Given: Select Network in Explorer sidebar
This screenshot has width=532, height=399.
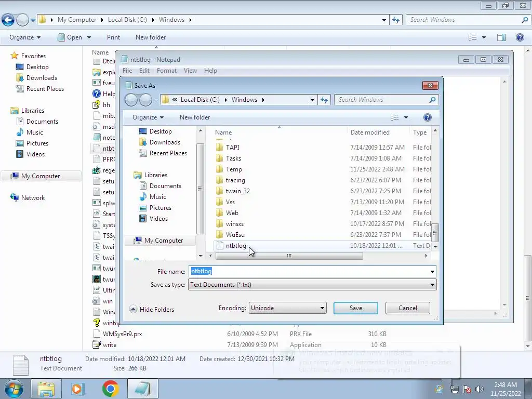Looking at the screenshot, I should click(28, 198).
